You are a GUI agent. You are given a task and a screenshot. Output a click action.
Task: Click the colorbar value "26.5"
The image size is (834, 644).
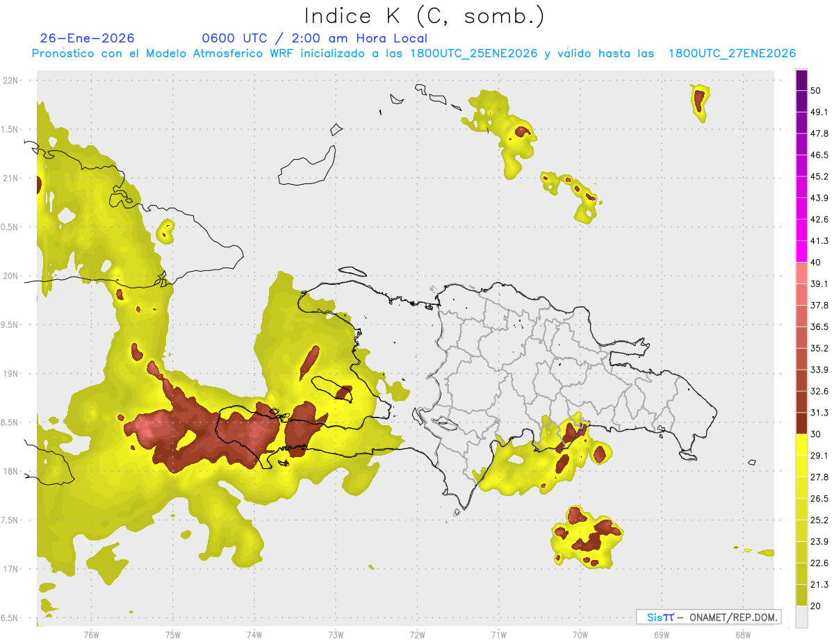819,498
